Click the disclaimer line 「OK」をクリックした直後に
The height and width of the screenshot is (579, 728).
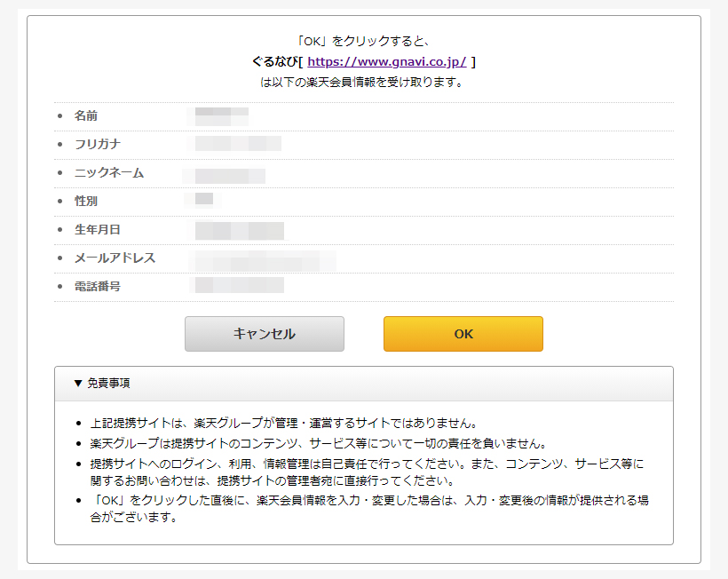coord(369,509)
